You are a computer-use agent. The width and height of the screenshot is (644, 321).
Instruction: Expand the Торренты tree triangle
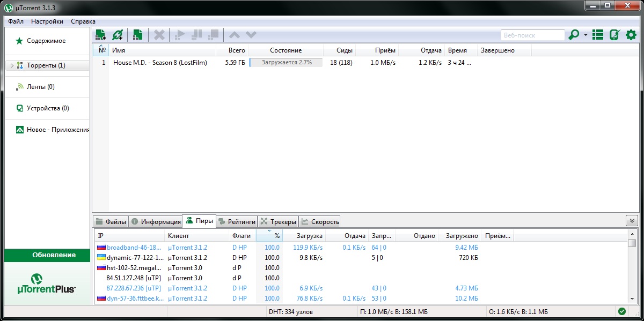12,65
